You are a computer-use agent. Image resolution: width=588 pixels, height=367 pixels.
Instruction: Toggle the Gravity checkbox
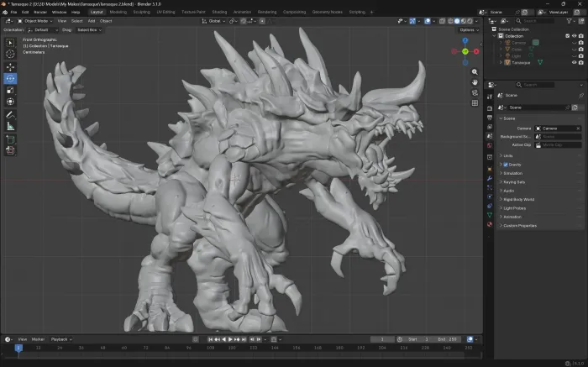click(x=506, y=165)
